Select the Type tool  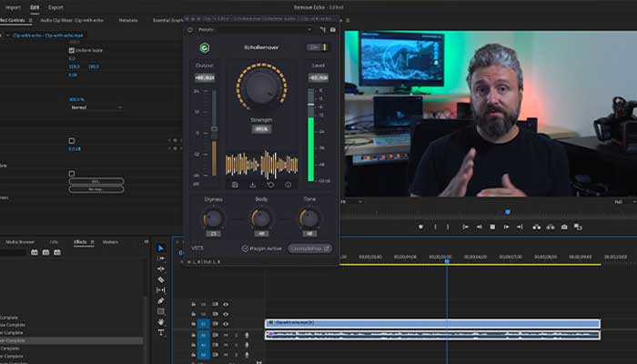point(161,332)
